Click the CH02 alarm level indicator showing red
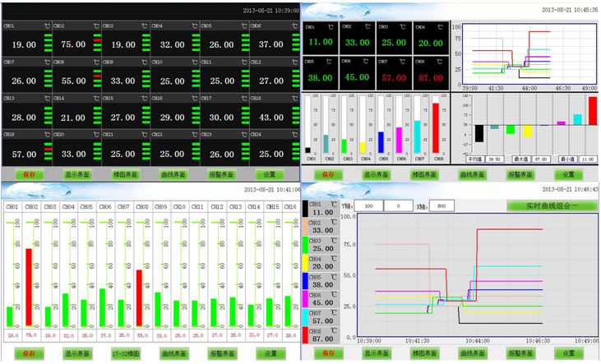 [97, 43]
